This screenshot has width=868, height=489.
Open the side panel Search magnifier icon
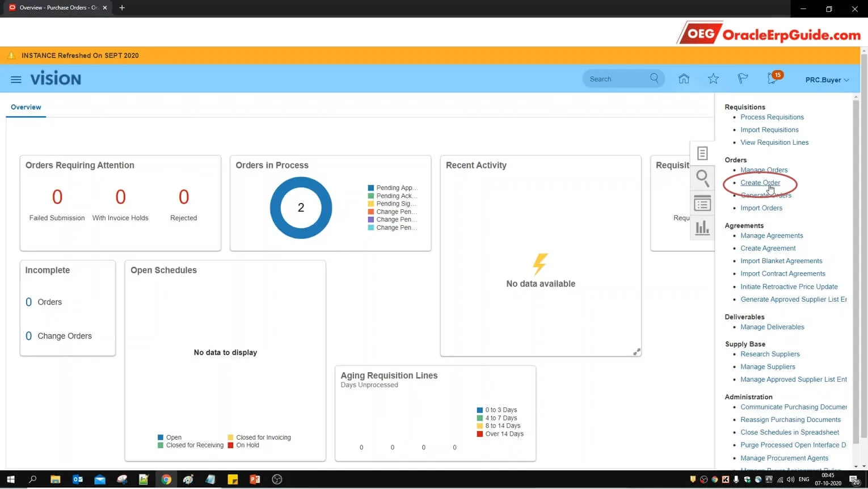click(x=702, y=178)
